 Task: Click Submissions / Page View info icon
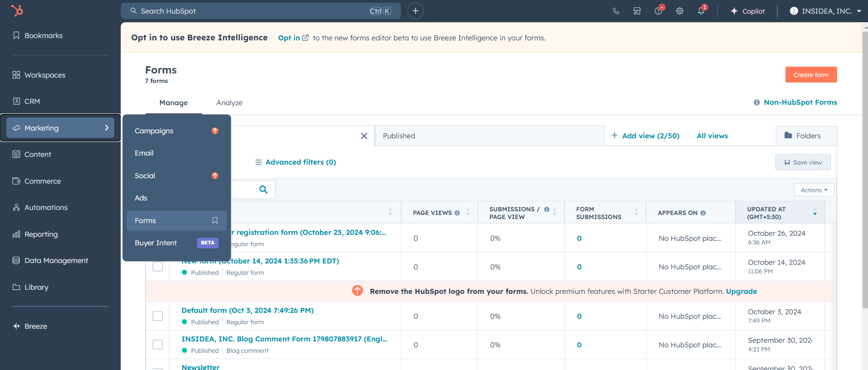[547, 209]
